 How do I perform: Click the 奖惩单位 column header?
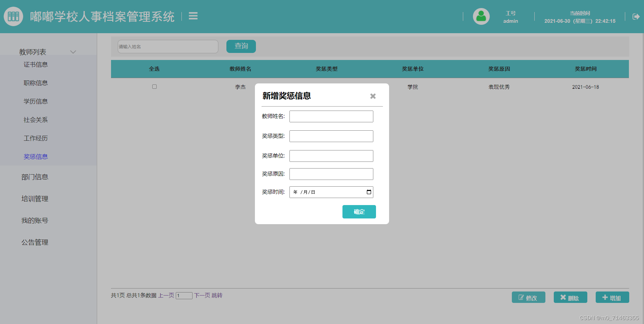[x=413, y=69]
